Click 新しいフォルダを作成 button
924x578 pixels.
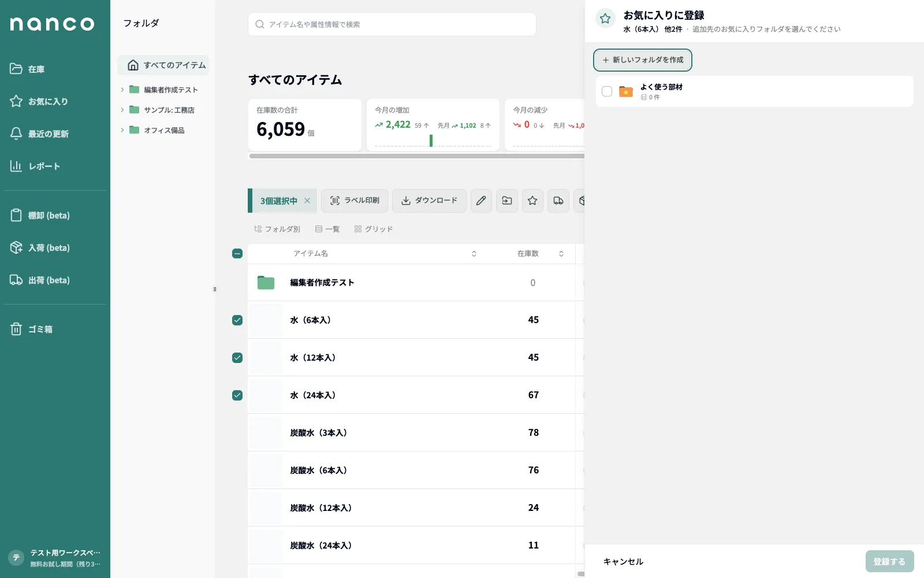[x=643, y=60]
